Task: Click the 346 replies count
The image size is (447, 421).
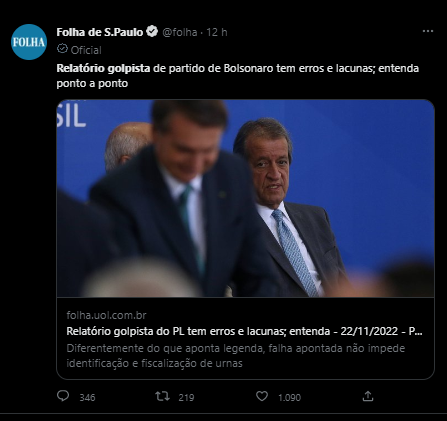Action: point(87,397)
